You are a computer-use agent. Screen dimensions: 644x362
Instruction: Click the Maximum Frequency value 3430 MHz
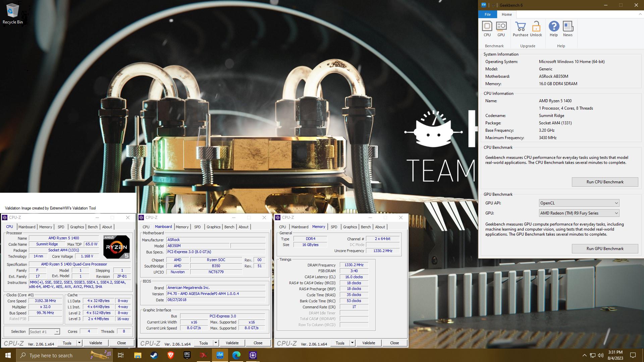click(x=547, y=138)
